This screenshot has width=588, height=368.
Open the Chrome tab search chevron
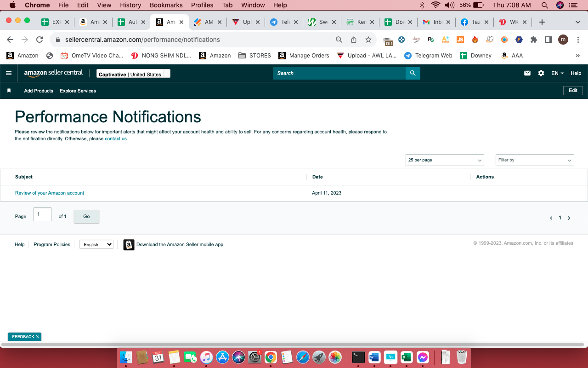[x=578, y=22]
